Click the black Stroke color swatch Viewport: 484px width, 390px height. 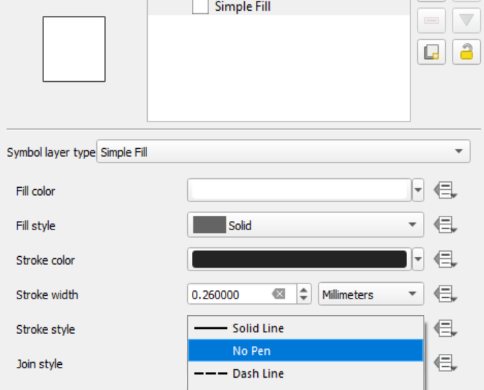[x=299, y=259]
